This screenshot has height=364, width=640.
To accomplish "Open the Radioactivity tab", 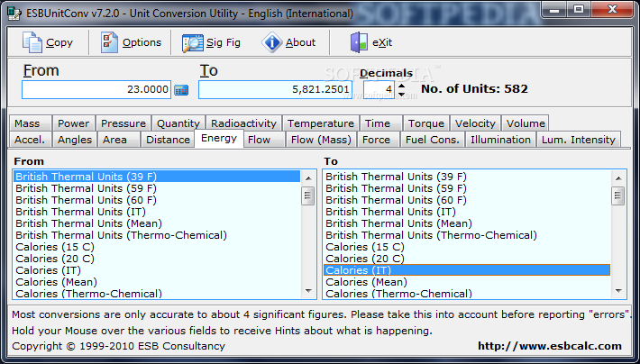I will (x=243, y=123).
